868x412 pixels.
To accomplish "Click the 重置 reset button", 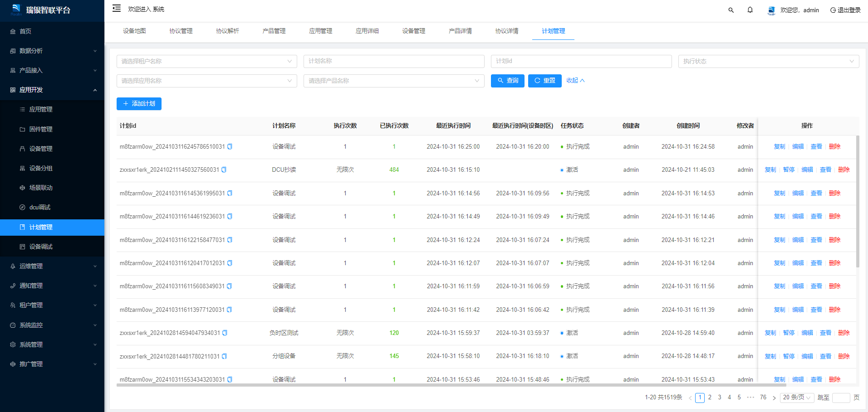I will (545, 81).
